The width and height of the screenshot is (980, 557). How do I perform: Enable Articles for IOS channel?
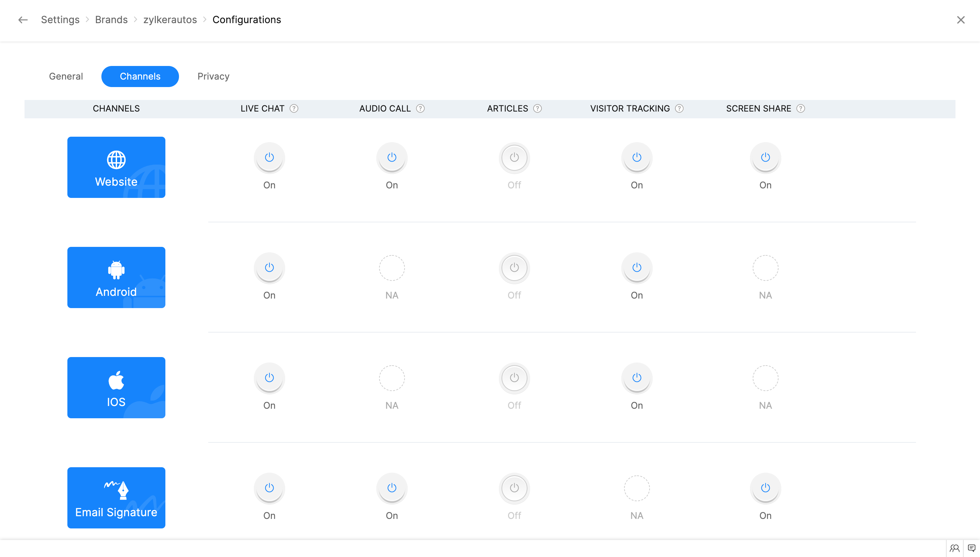tap(514, 377)
